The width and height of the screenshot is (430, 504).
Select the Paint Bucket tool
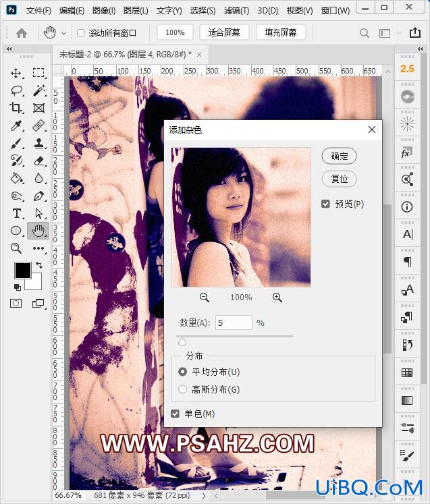(x=16, y=178)
